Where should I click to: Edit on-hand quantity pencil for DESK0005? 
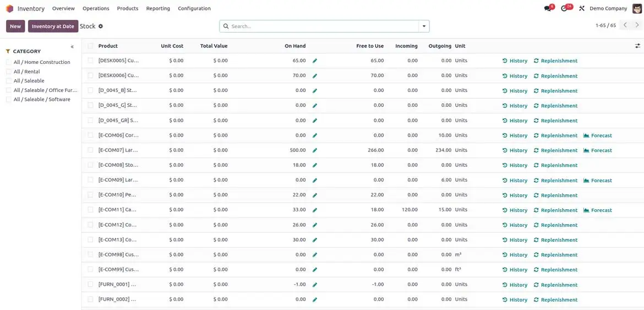point(315,61)
